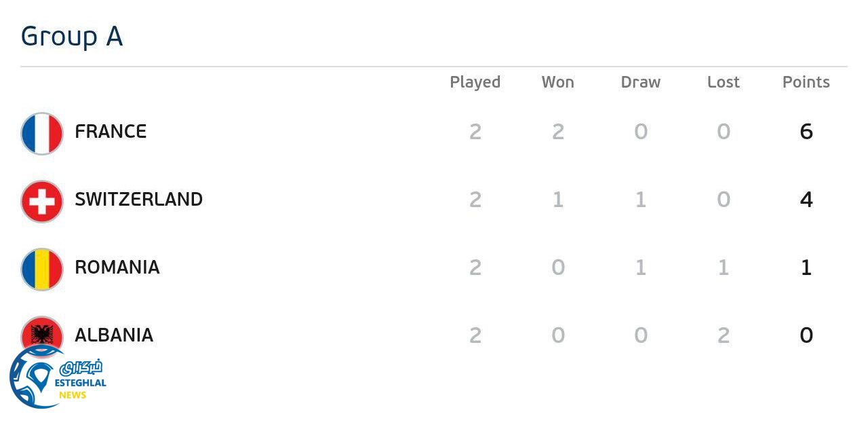Screen dimensions: 868x425
Task: Click Switzerland's points total of 4
Action: pyautogui.click(x=806, y=199)
